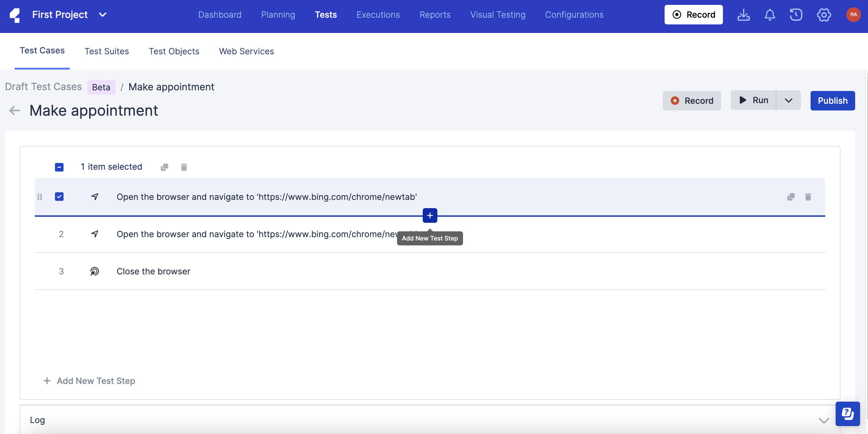The image size is (868, 434).
Task: Open the Configurations menu
Action: pos(574,15)
